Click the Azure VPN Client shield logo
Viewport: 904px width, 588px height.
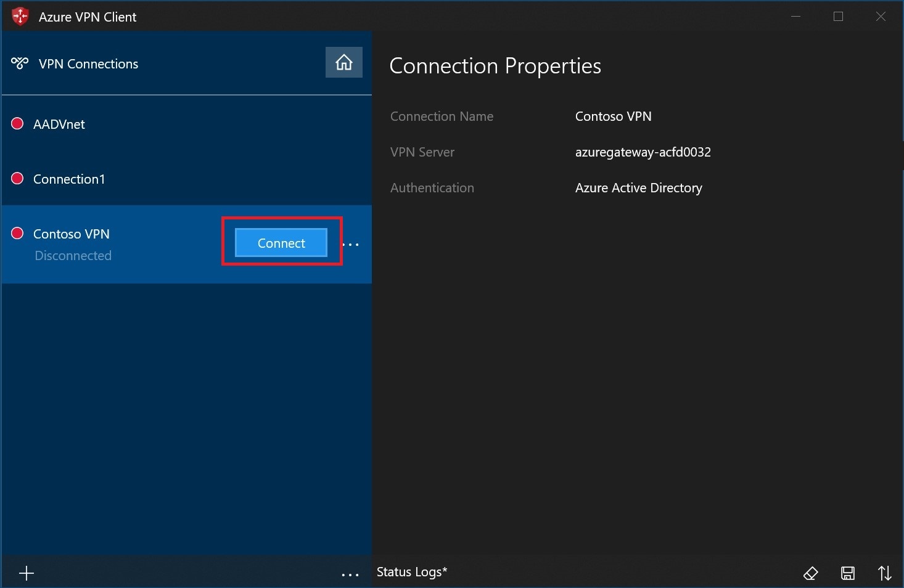point(20,17)
